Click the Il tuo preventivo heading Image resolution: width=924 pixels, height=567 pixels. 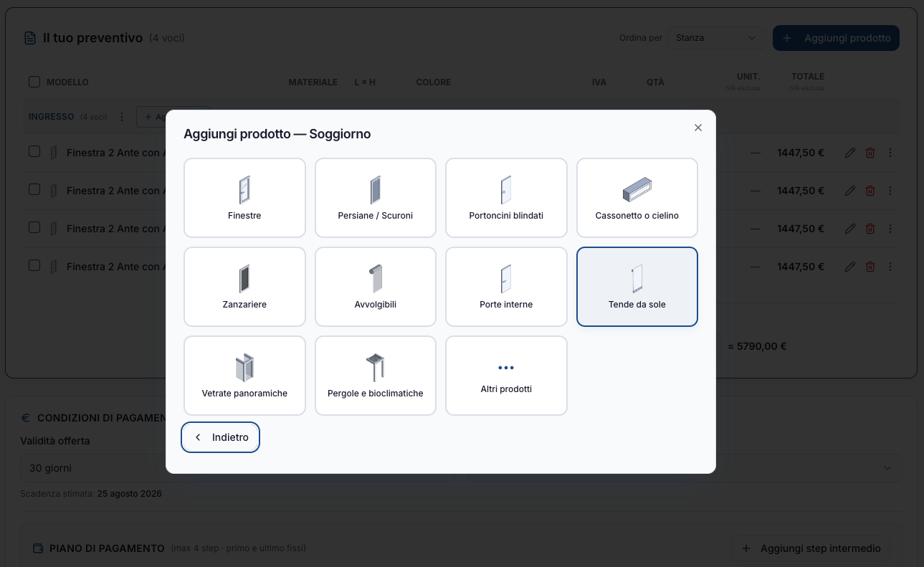92,38
